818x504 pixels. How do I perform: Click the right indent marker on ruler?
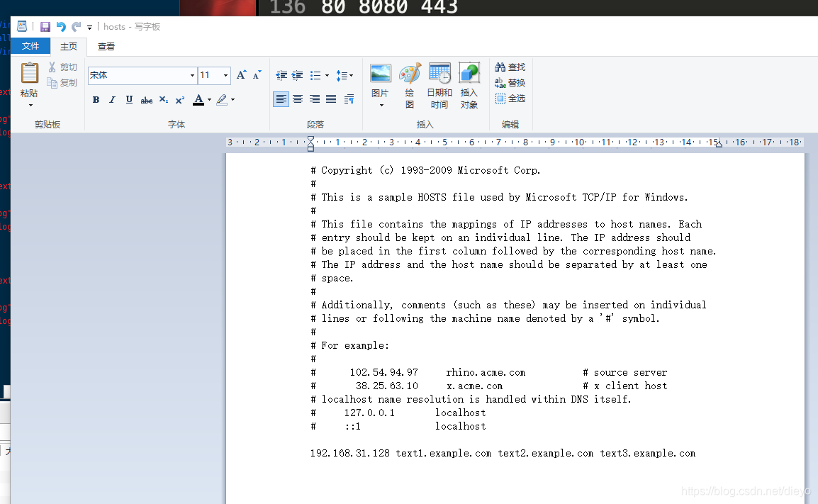pyautogui.click(x=718, y=145)
